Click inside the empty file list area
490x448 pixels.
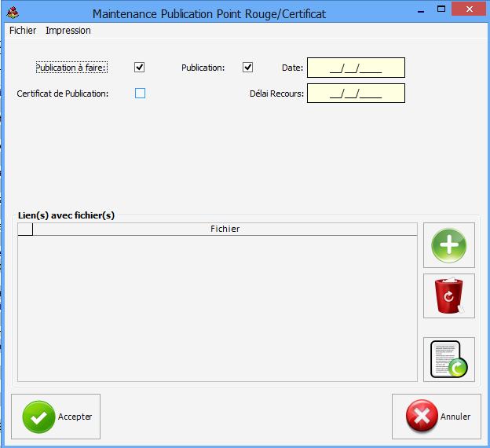[x=217, y=308]
